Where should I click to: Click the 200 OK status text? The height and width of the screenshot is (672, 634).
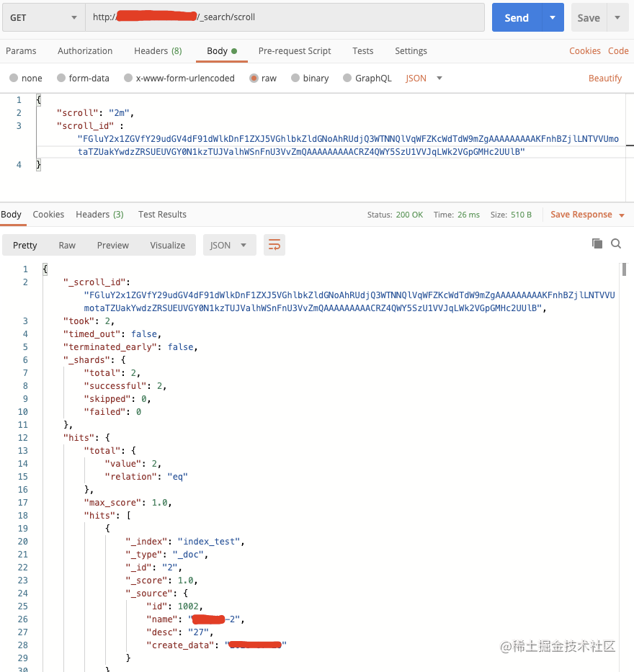pos(409,215)
